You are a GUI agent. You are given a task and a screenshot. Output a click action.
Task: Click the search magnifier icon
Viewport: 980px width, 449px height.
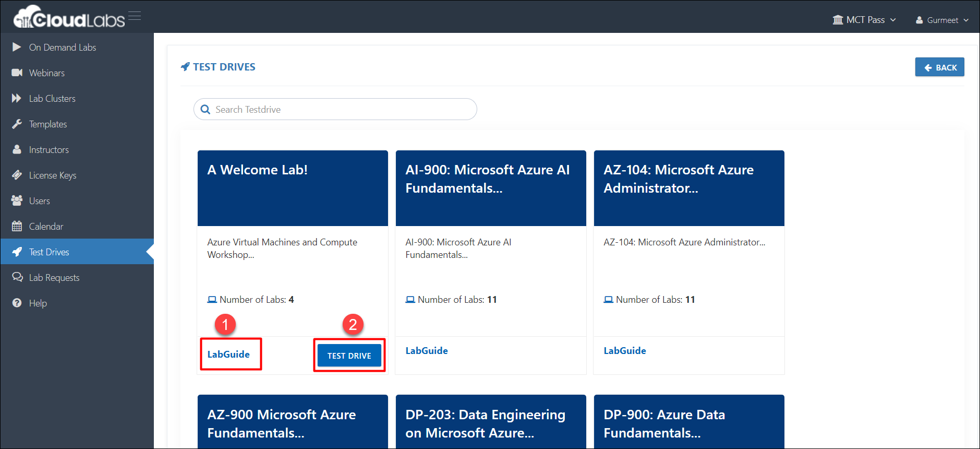coord(205,109)
